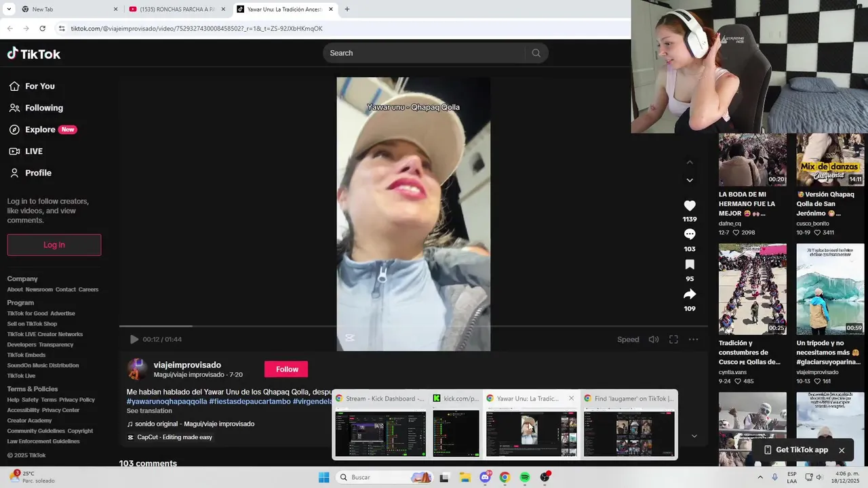Share the video with arrow icon
Viewport: 868px width, 488px height.
point(690,294)
